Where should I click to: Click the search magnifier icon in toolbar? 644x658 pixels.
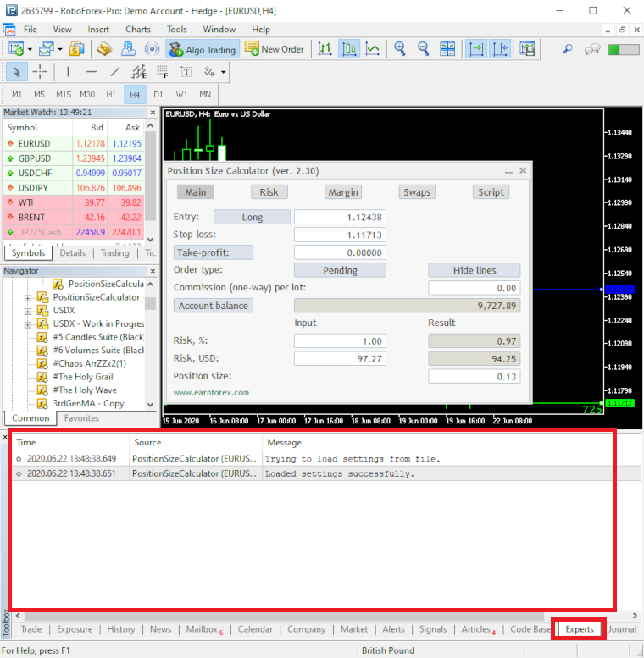tap(567, 49)
